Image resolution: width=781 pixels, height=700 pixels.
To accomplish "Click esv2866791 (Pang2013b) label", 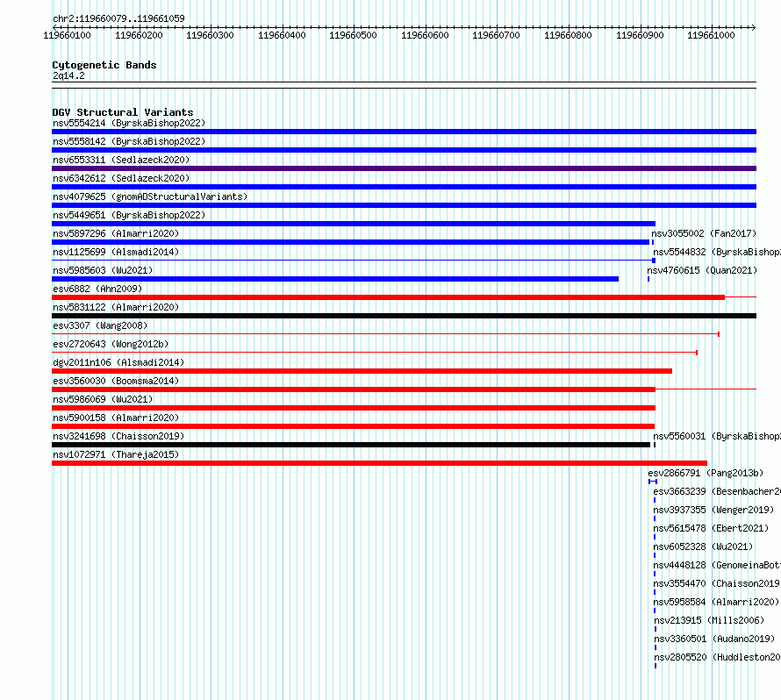I will tap(706, 473).
